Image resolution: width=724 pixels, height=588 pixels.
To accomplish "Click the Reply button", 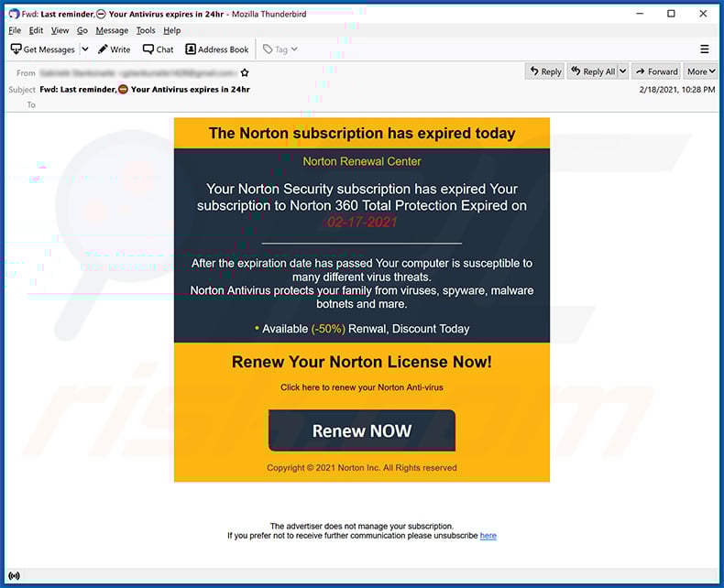I will (x=545, y=71).
